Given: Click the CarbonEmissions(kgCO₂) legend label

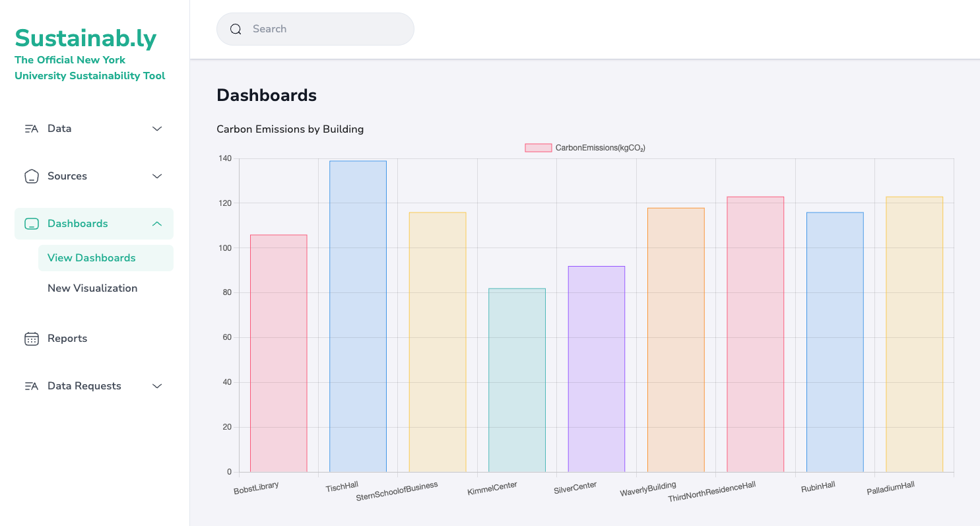Looking at the screenshot, I should (x=600, y=148).
